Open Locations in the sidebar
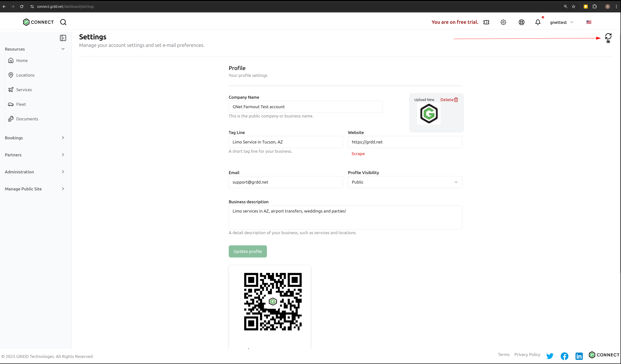The image size is (621, 364). pyautogui.click(x=25, y=75)
